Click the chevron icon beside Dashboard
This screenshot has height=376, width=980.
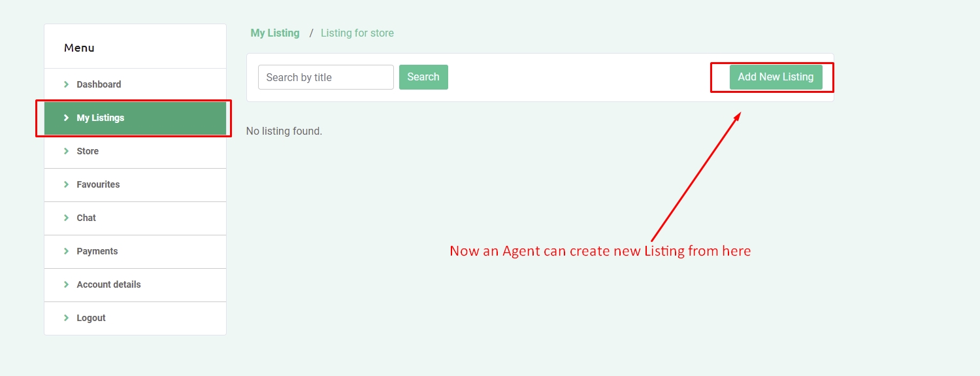tap(66, 84)
